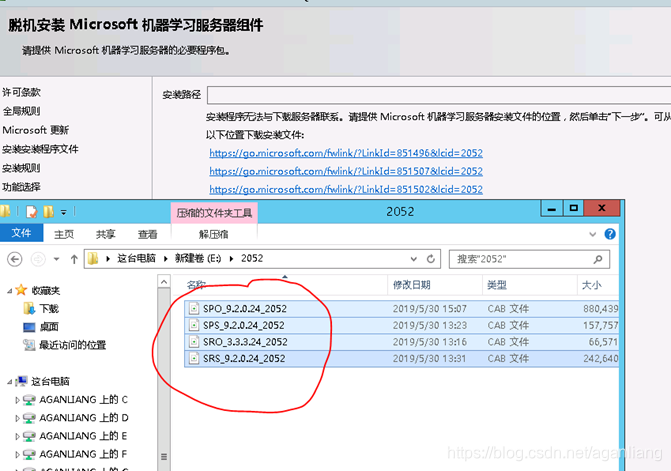Select 全局规则 step in setup sidebar
Image resolution: width=671 pixels, height=471 pixels.
[x=21, y=111]
